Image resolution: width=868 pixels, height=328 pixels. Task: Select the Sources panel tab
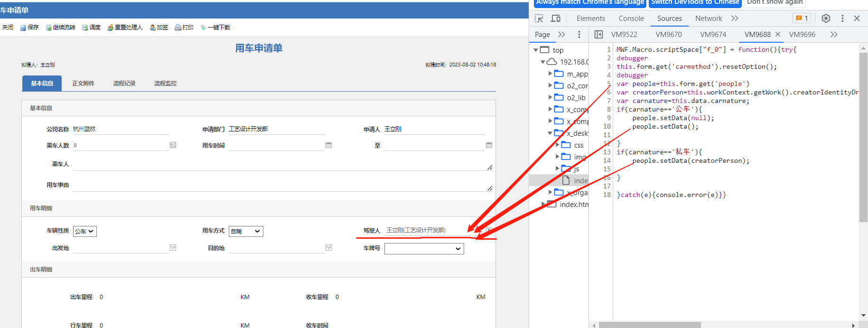(x=669, y=18)
